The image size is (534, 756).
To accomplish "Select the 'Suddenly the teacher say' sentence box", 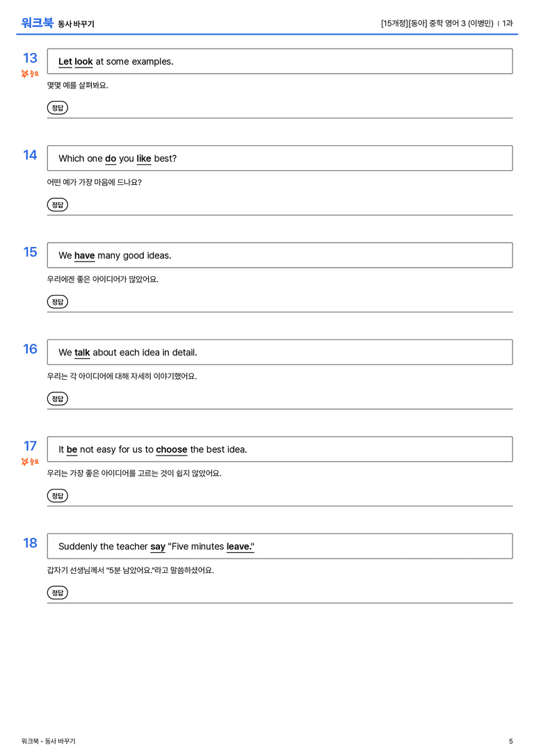I will click(x=280, y=546).
